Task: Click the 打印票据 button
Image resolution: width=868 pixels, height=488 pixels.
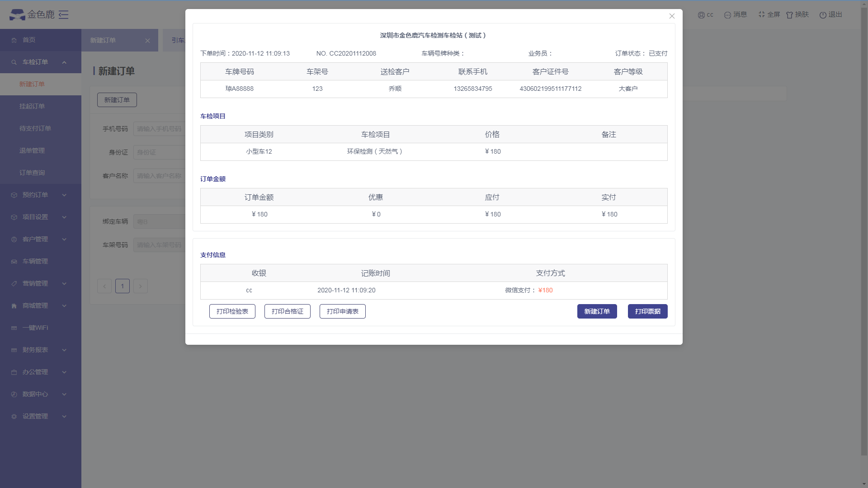Action: (x=647, y=311)
